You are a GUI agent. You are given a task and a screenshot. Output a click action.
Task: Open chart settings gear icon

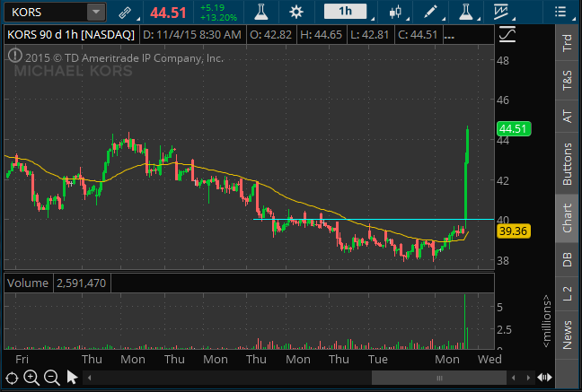[x=296, y=13]
